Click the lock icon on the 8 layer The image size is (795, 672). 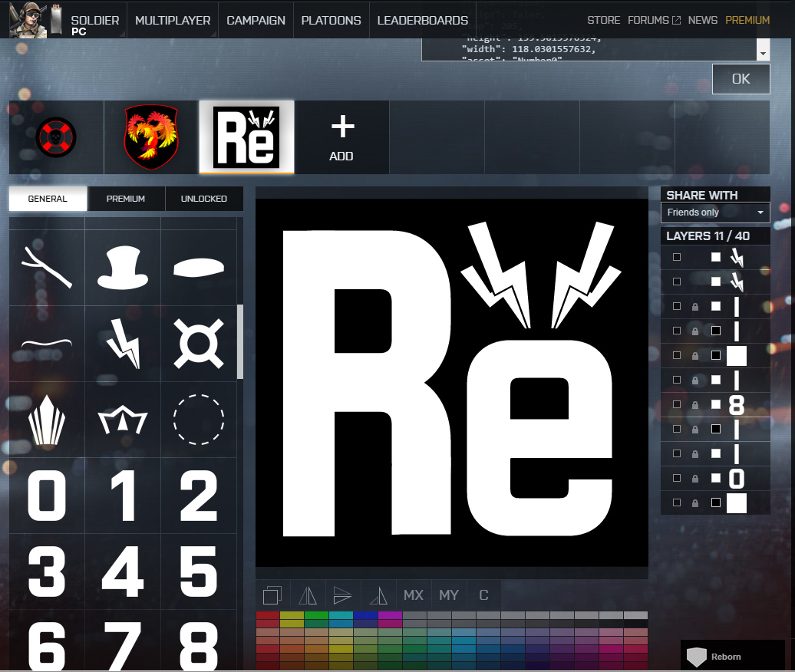(695, 405)
